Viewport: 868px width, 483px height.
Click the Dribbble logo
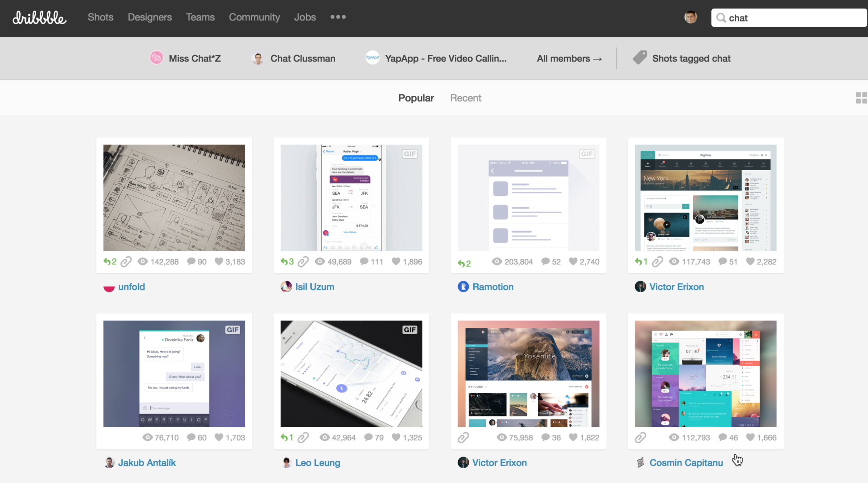(39, 18)
